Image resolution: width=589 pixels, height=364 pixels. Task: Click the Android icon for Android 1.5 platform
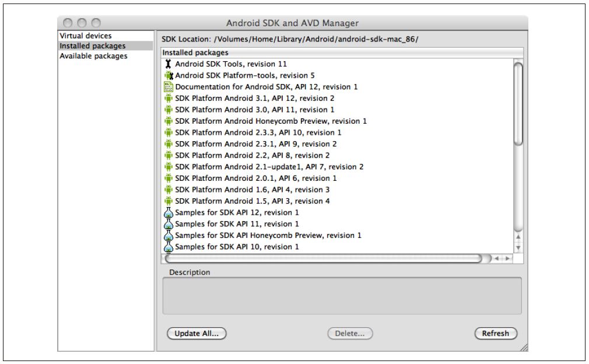pyautogui.click(x=169, y=201)
